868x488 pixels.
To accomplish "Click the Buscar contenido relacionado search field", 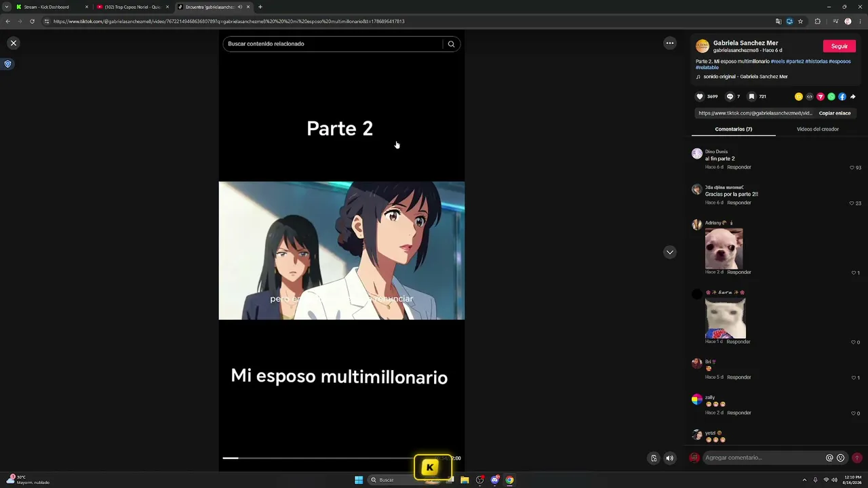I will [x=334, y=44].
